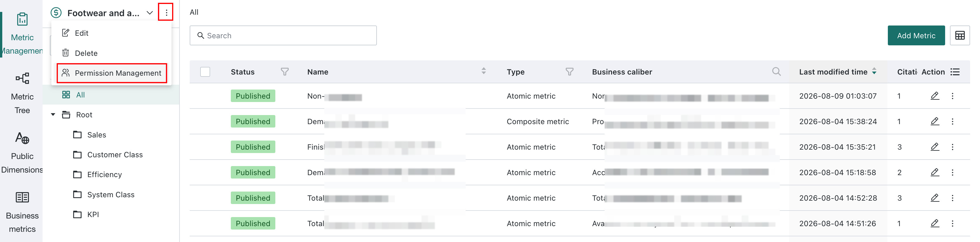This screenshot has width=980, height=242.
Task: Click the table view layout icon
Action: pyautogui.click(x=960, y=35)
